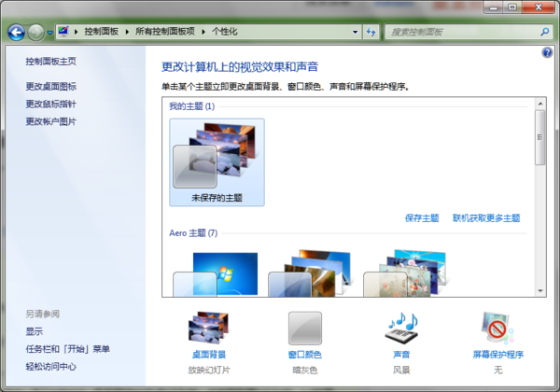Click the control panel icon in address bar
Image resolution: width=560 pixels, height=392 pixels.
point(63,32)
